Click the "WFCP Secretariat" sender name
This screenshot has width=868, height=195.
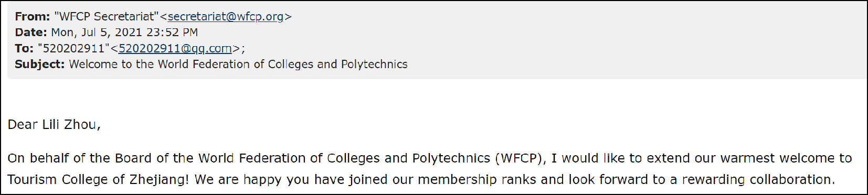[x=107, y=17]
